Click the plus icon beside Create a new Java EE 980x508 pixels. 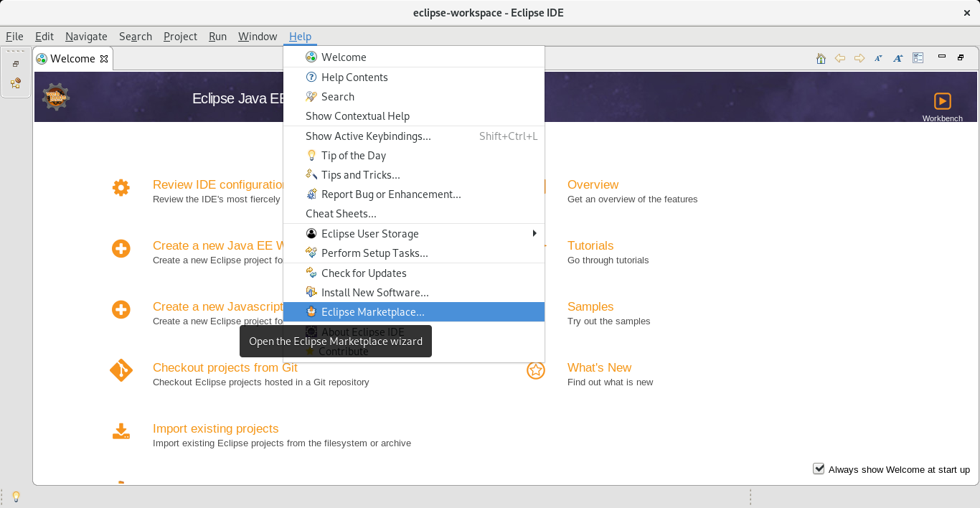pyautogui.click(x=121, y=249)
